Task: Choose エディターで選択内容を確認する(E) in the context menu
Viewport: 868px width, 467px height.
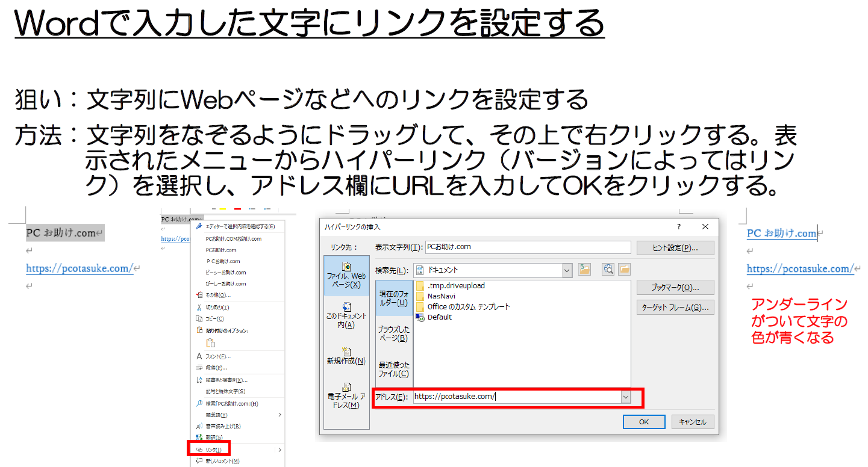Action: pos(240,227)
